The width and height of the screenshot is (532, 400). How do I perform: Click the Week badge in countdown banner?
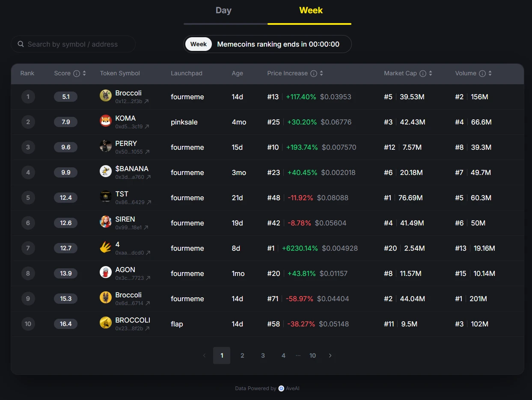coord(199,44)
